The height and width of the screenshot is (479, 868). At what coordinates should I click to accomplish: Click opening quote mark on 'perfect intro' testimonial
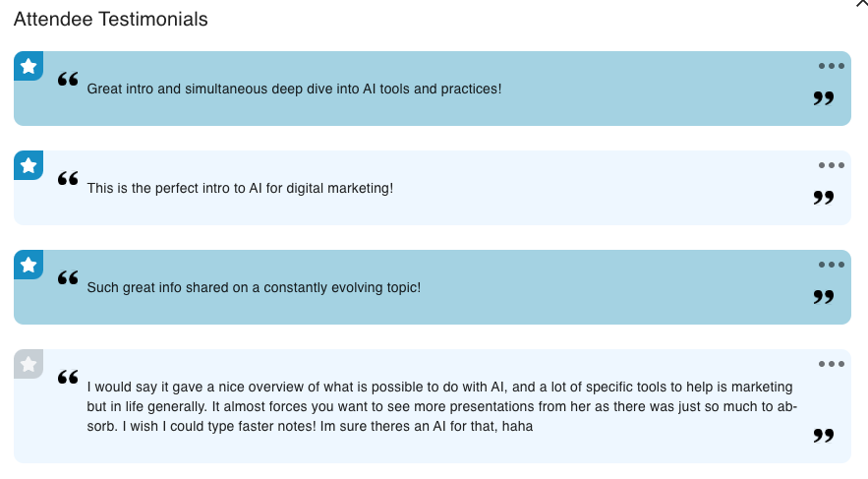[x=68, y=178]
